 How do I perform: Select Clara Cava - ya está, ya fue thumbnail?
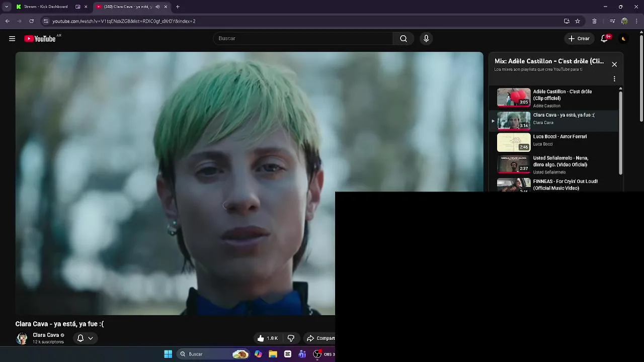coord(514,121)
